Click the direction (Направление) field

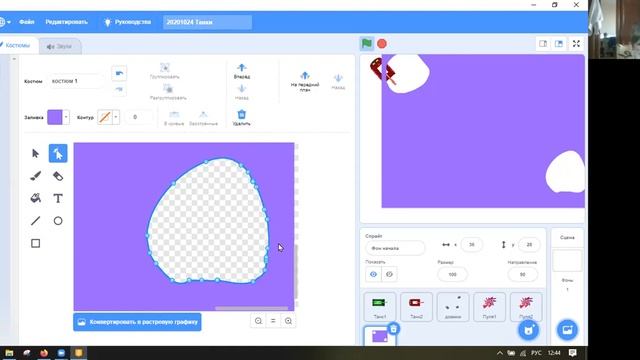point(522,274)
